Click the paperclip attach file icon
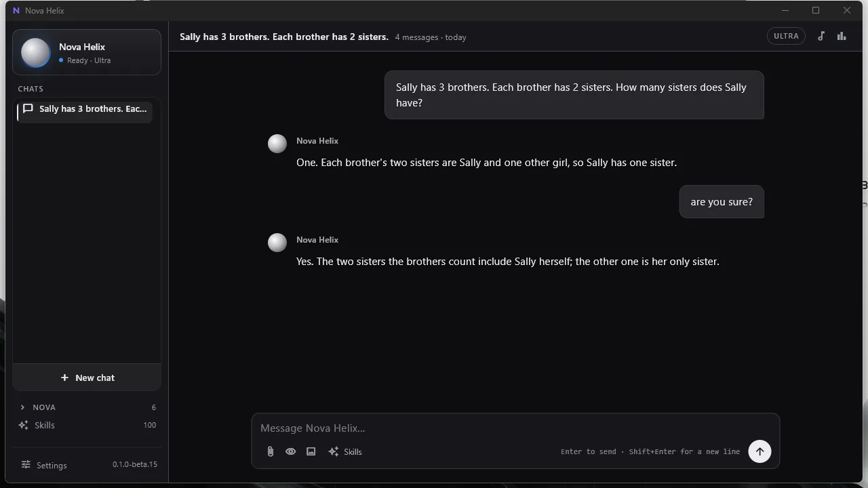 click(x=270, y=451)
